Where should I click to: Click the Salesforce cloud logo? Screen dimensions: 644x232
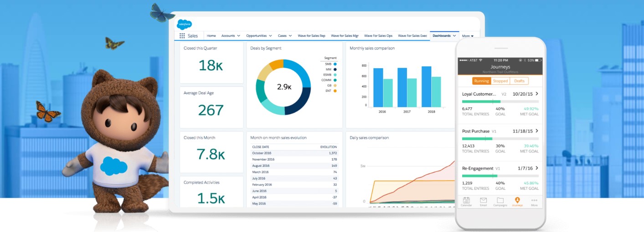click(x=184, y=24)
